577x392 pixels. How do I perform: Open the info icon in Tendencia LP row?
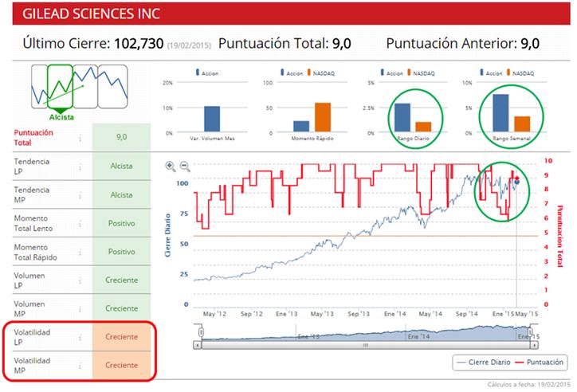click(x=80, y=167)
